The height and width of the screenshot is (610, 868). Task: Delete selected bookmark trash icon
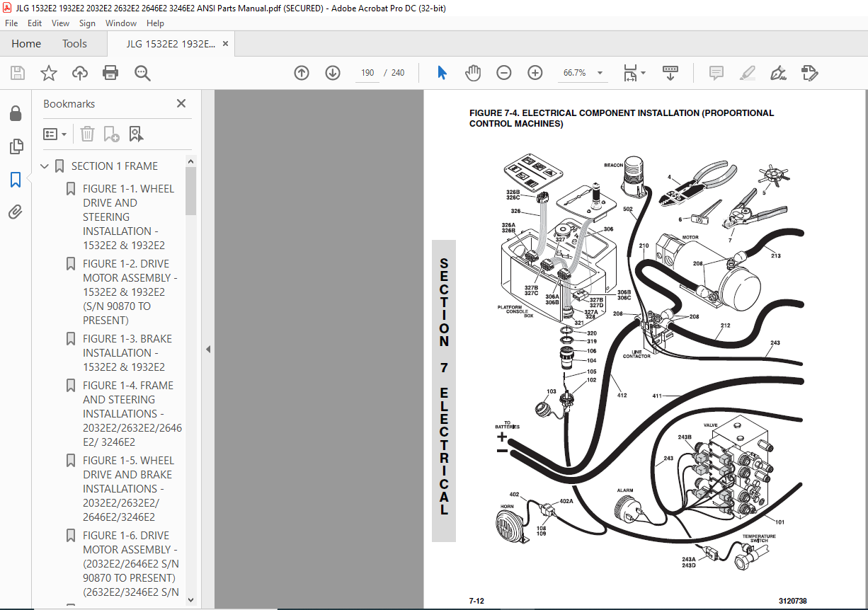pyautogui.click(x=87, y=134)
